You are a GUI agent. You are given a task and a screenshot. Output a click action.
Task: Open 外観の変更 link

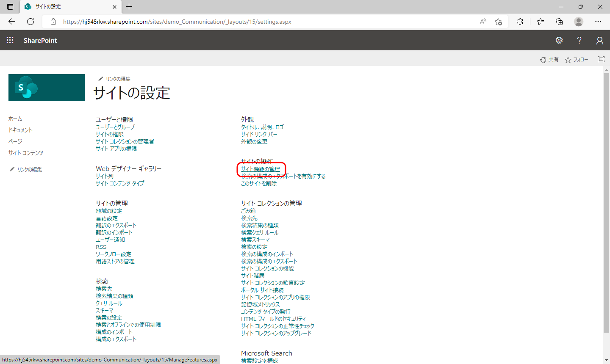tap(254, 141)
